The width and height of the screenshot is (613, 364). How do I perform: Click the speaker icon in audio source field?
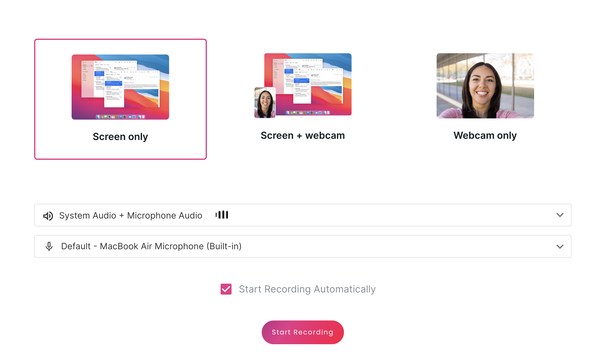point(48,216)
